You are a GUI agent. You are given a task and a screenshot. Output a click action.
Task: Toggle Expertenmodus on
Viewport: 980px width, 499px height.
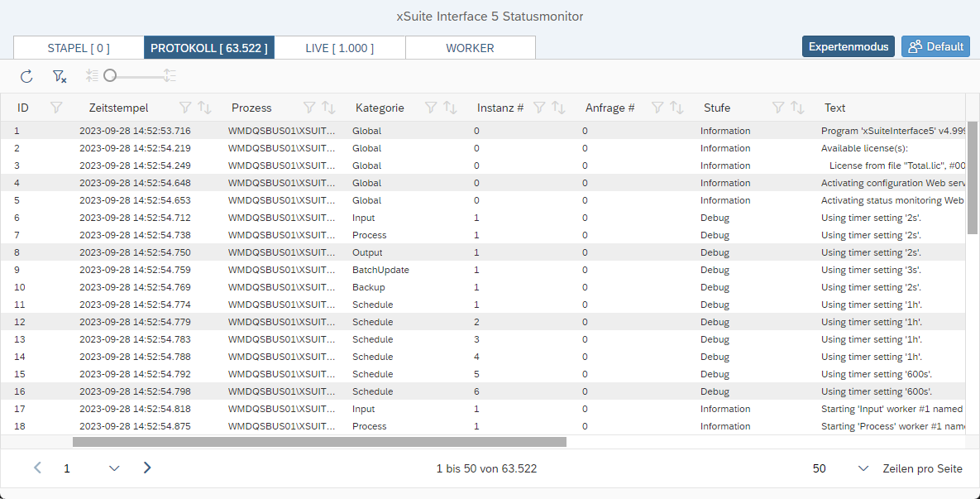tap(848, 46)
